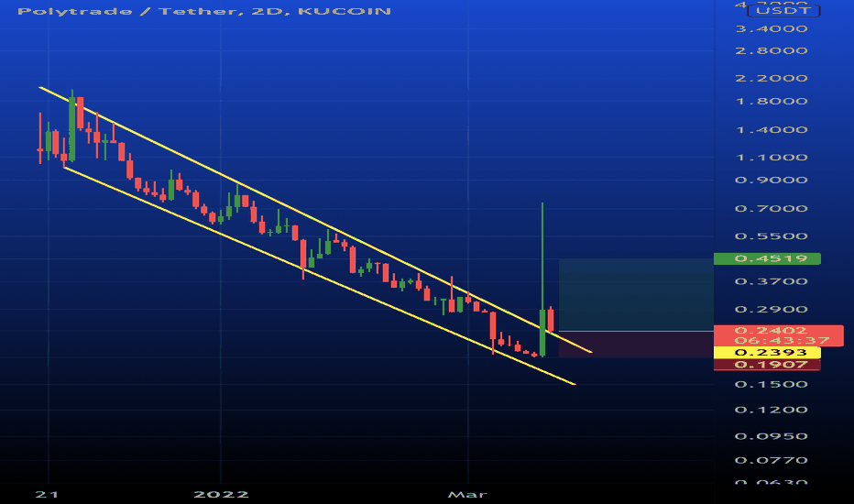The image size is (854, 504).
Task: Click the 0.3700 price axis value
Action: pyautogui.click(x=772, y=281)
